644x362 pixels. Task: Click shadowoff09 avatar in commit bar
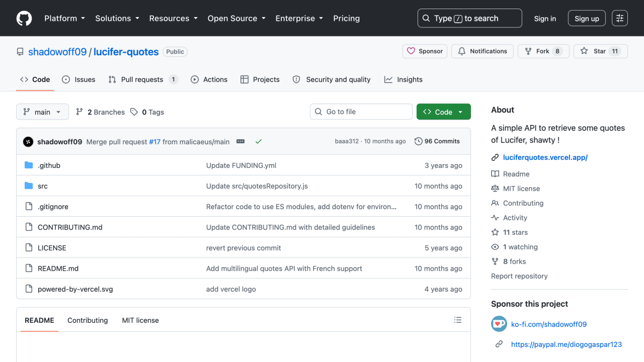pyautogui.click(x=28, y=142)
